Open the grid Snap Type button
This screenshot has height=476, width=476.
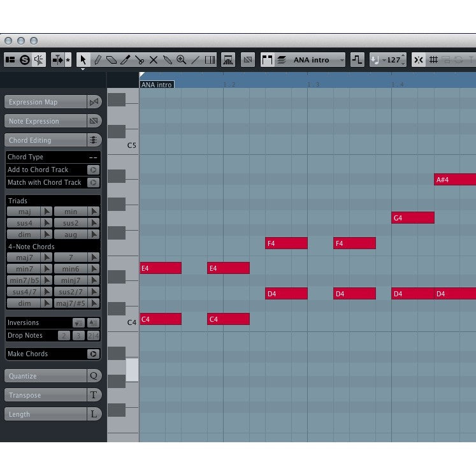(433, 60)
